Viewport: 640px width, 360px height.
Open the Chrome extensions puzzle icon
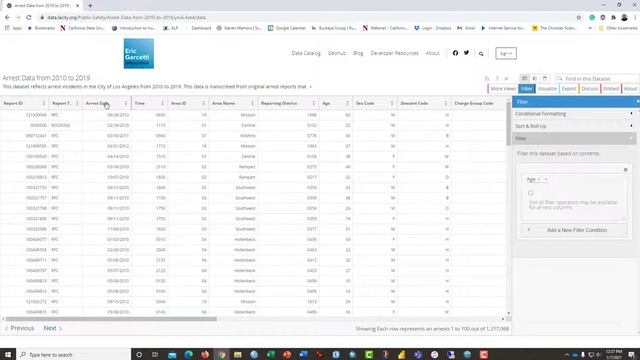point(613,18)
